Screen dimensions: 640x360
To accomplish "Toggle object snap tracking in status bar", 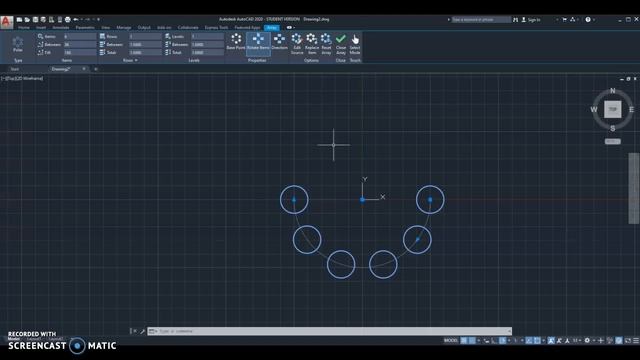I will pos(529,340).
